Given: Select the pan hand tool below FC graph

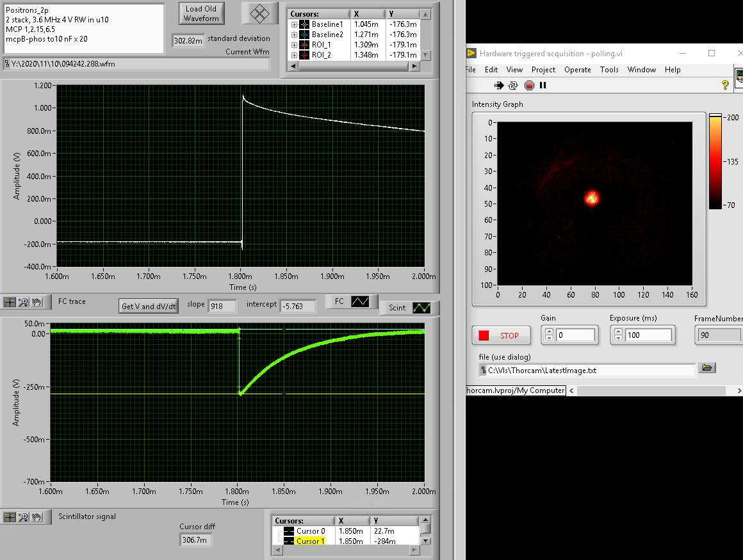Looking at the screenshot, I should (x=37, y=302).
